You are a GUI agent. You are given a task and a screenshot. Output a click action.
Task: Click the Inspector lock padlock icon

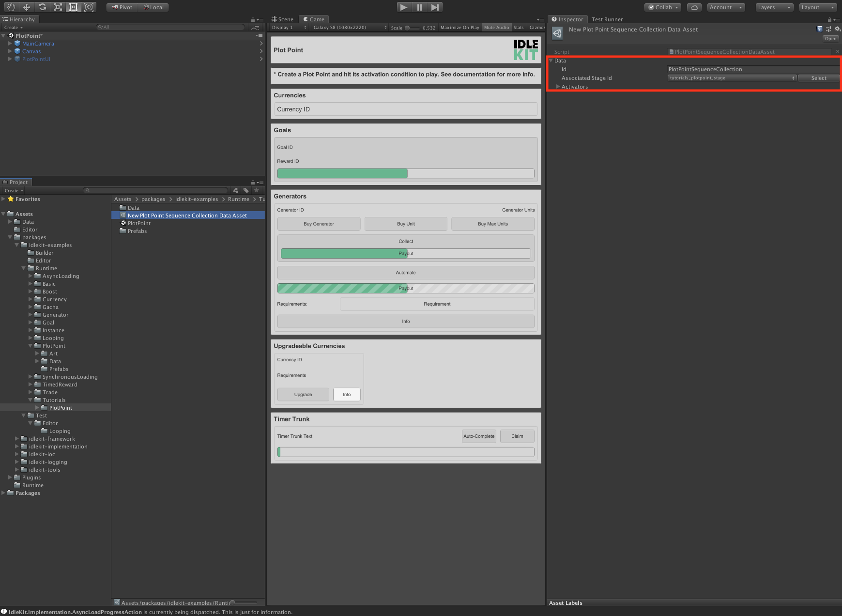(829, 19)
